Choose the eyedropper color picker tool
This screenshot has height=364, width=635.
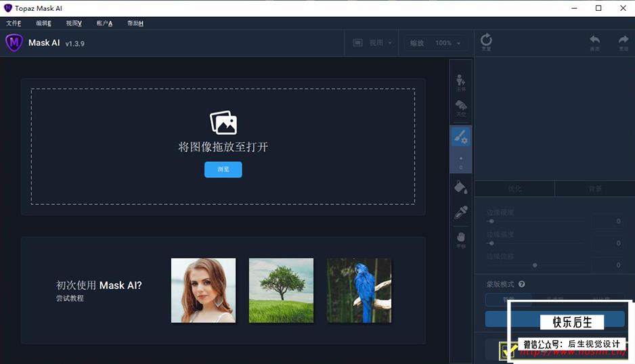coord(461,212)
